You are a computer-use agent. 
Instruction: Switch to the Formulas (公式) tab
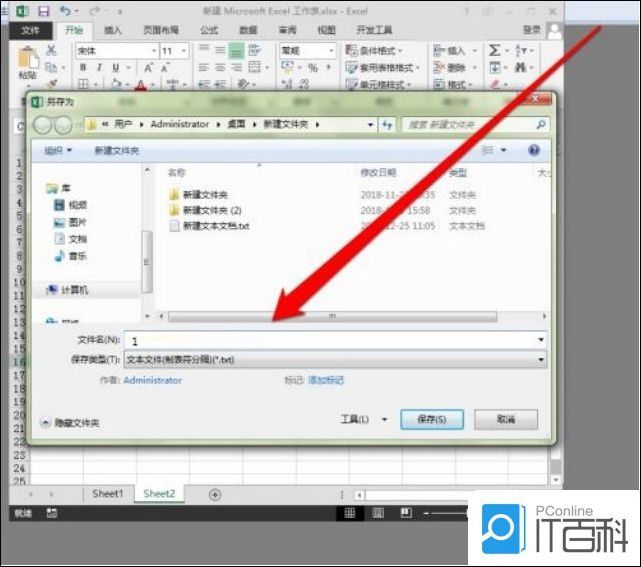coord(209,30)
